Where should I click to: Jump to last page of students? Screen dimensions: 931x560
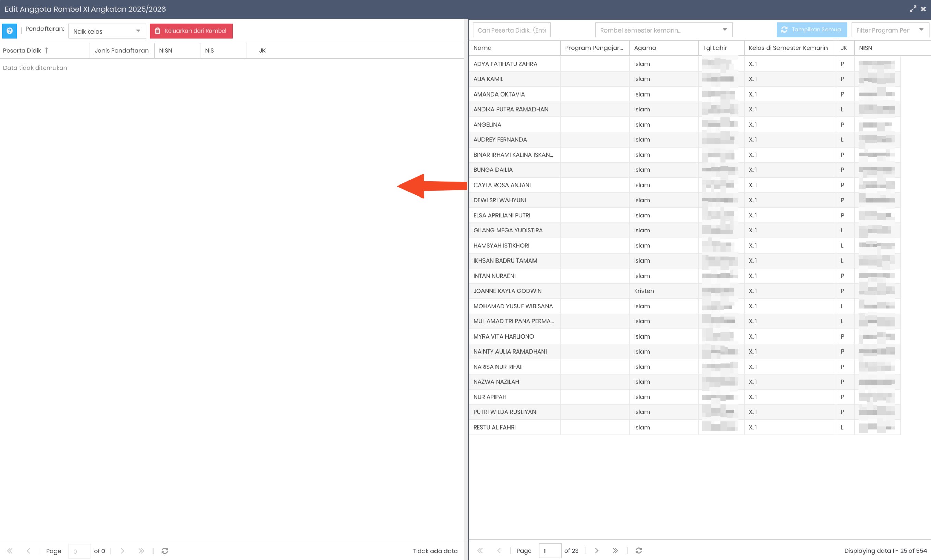click(615, 550)
